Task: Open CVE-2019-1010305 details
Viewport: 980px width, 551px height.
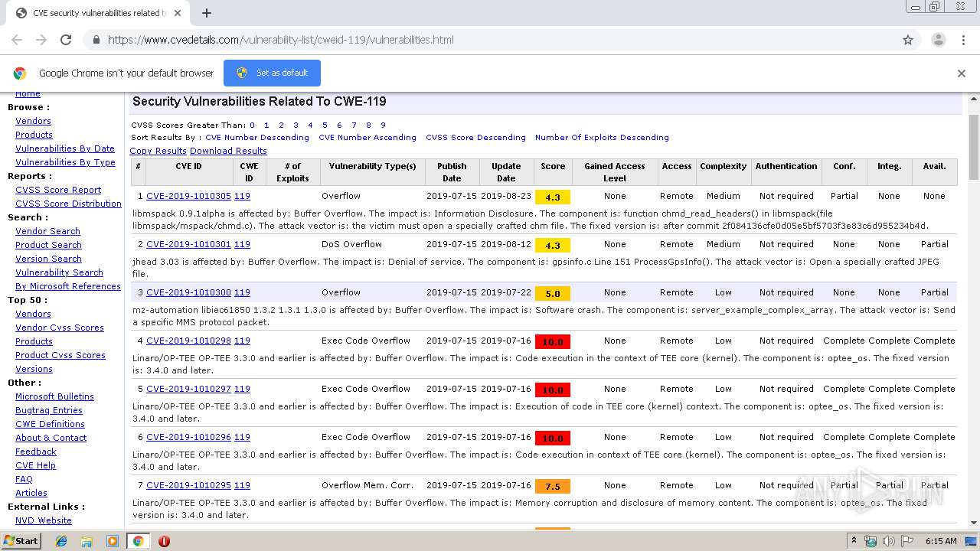Action: (188, 196)
